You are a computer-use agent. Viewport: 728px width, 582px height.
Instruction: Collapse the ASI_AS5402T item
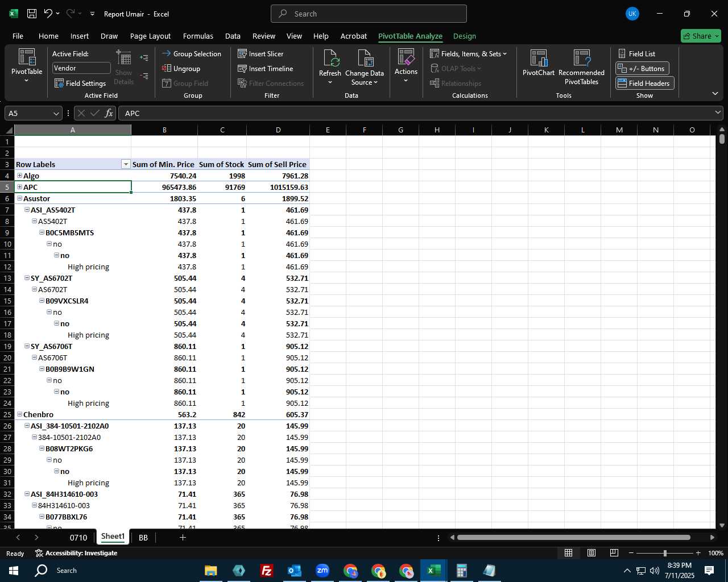[x=27, y=210]
